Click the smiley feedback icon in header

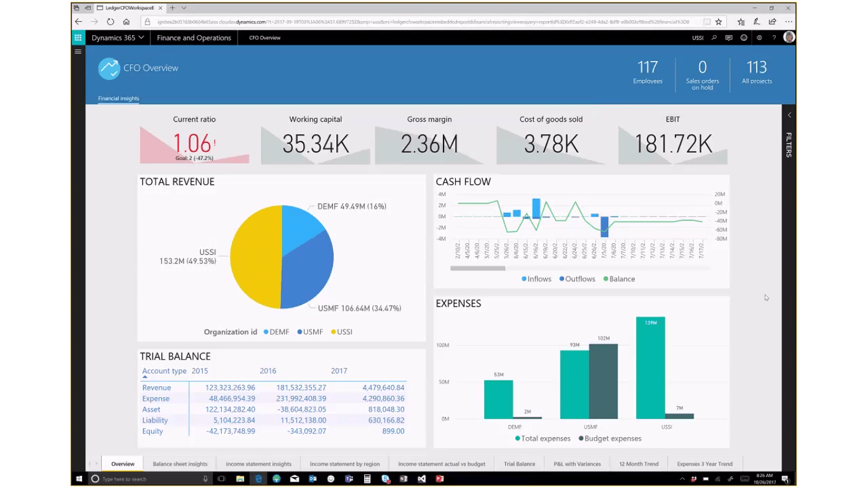tap(744, 37)
